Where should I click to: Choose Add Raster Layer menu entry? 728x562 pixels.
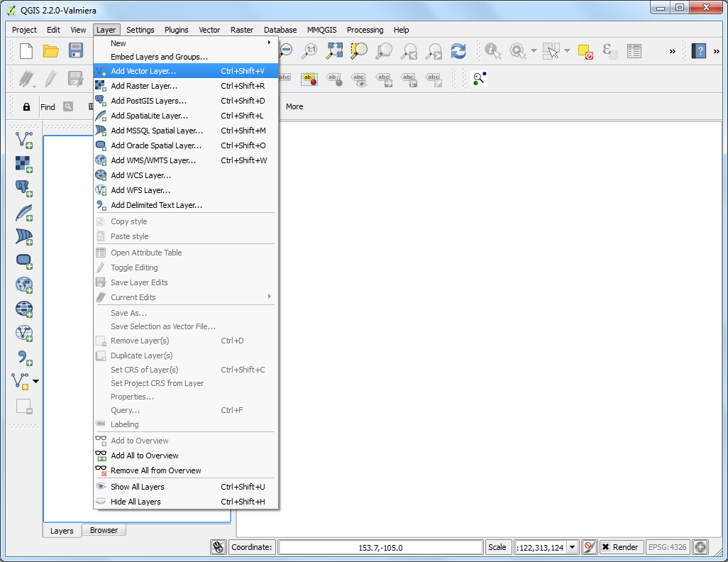click(186, 86)
